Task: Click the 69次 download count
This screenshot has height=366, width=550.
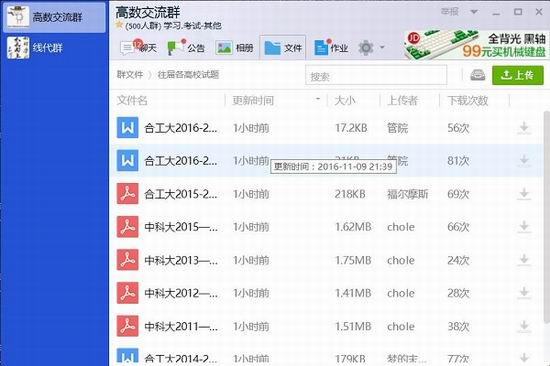Action: click(x=458, y=194)
